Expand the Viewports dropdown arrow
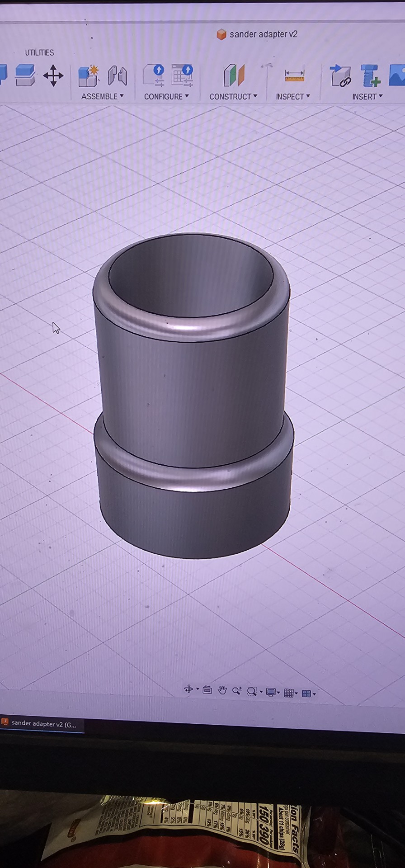This screenshot has height=868, width=405. [314, 694]
